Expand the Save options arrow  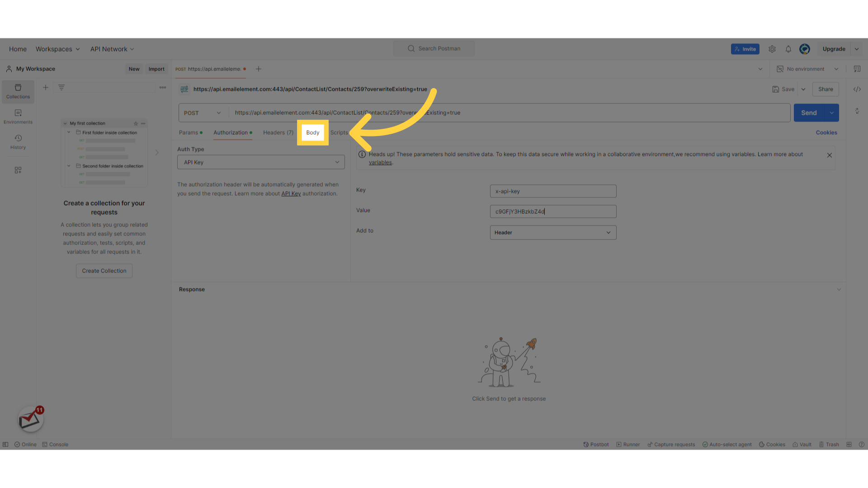tap(803, 89)
